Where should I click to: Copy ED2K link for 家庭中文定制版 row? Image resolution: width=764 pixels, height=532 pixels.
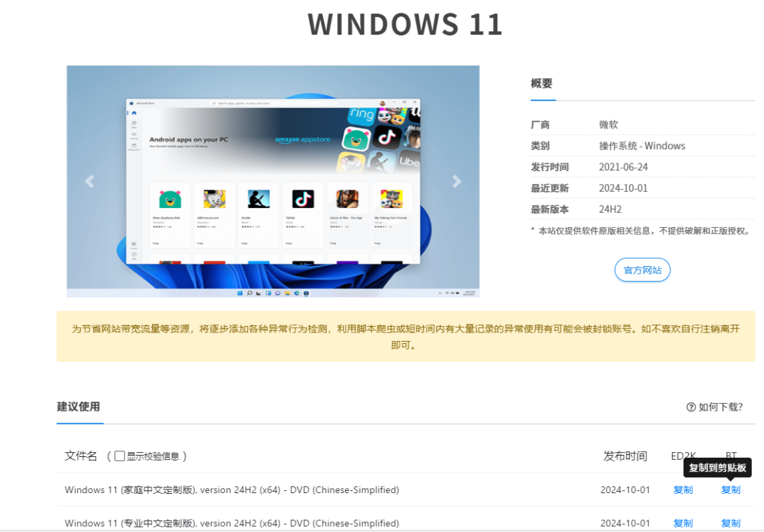tap(683, 490)
